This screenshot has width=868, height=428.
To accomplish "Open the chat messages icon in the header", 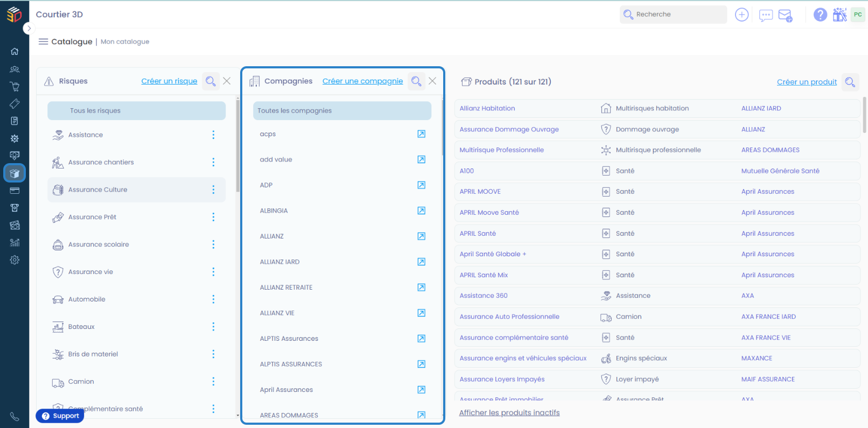I will tap(766, 15).
